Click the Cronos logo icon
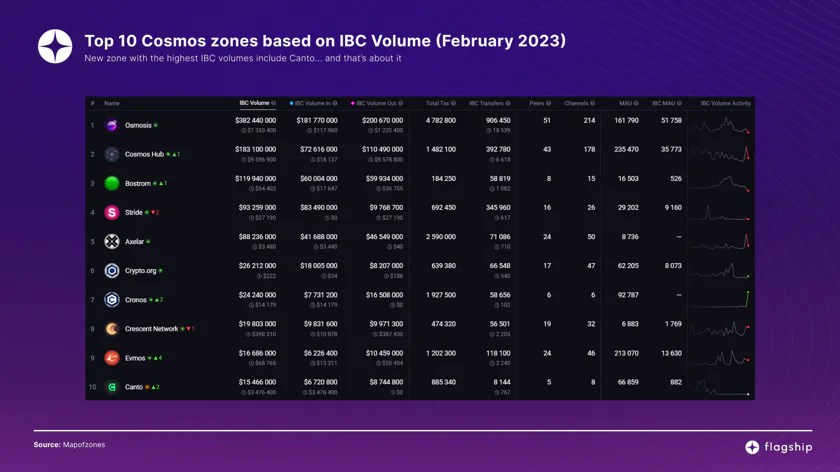 (x=111, y=299)
